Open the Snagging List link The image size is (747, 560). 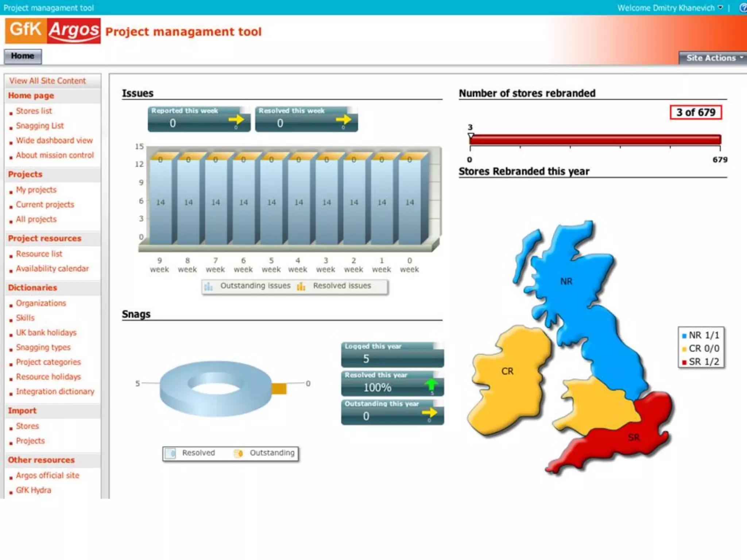point(40,126)
